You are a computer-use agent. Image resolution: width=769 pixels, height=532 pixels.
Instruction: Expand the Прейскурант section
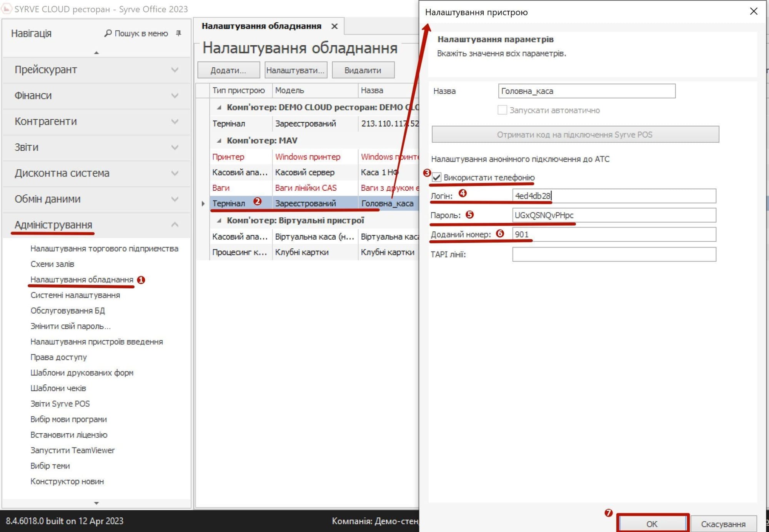pos(97,70)
